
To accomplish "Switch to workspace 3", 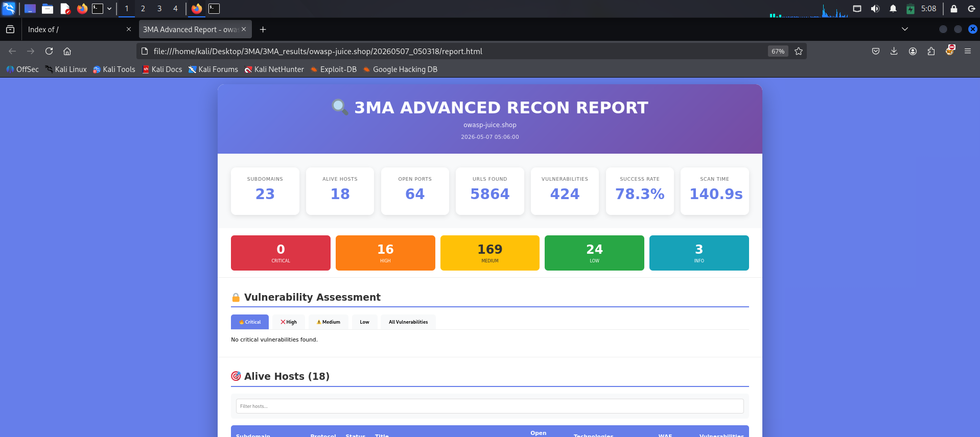I will (x=159, y=9).
